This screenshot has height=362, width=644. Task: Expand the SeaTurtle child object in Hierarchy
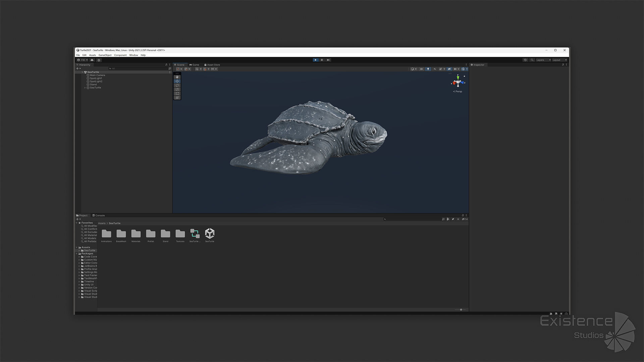85,88
